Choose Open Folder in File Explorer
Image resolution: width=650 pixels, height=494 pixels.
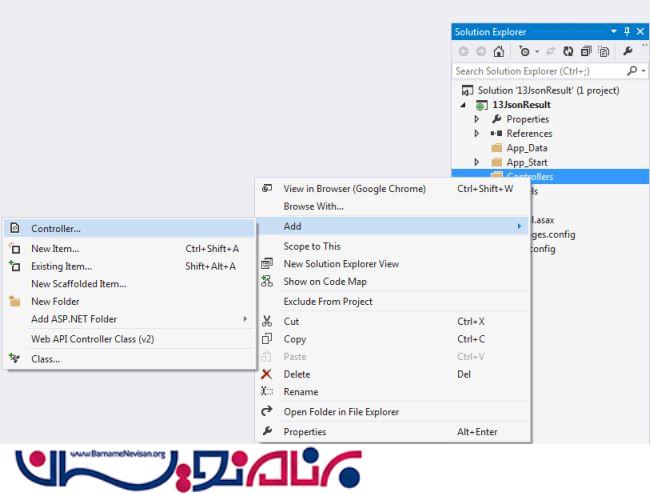click(393, 412)
